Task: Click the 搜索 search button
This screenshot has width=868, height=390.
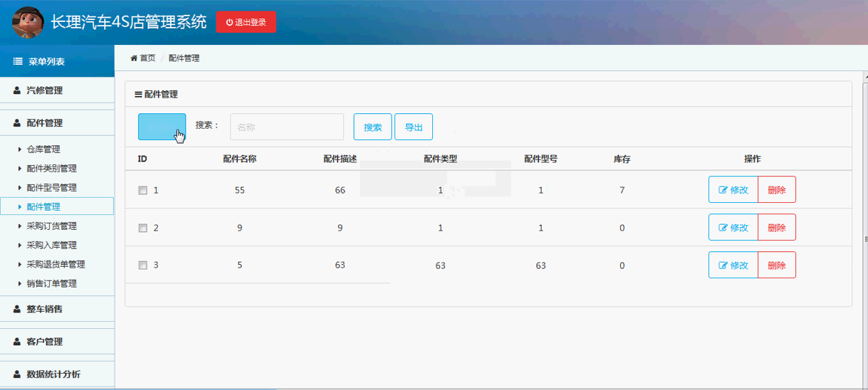Action: pos(372,127)
